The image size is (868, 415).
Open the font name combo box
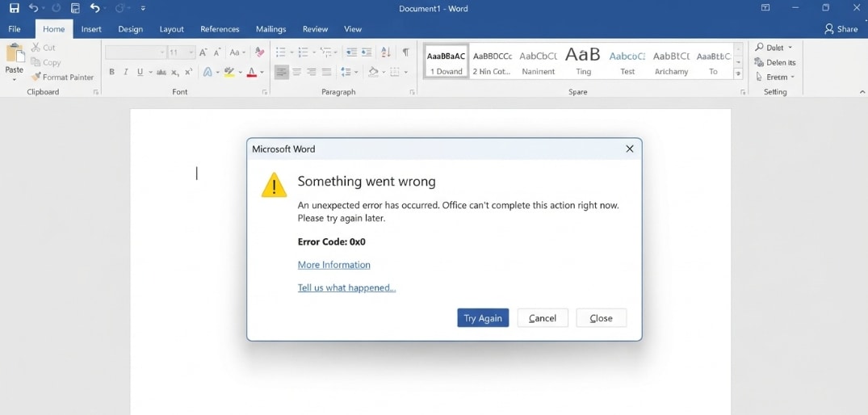[x=136, y=52]
